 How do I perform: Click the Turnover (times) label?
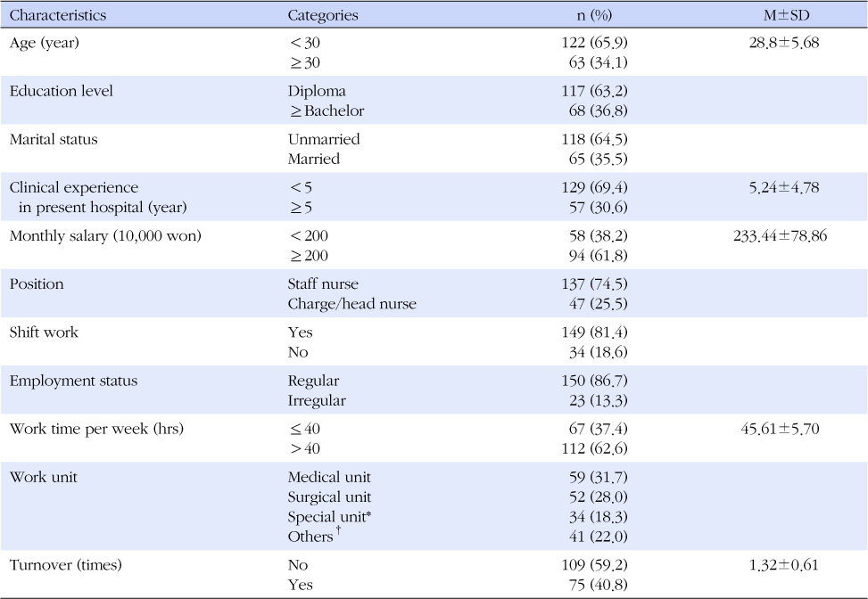(x=65, y=565)
